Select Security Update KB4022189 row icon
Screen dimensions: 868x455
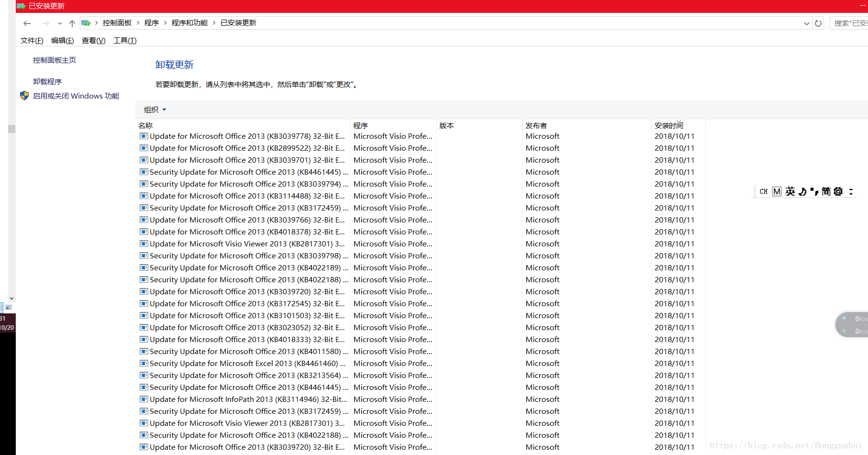coord(143,267)
